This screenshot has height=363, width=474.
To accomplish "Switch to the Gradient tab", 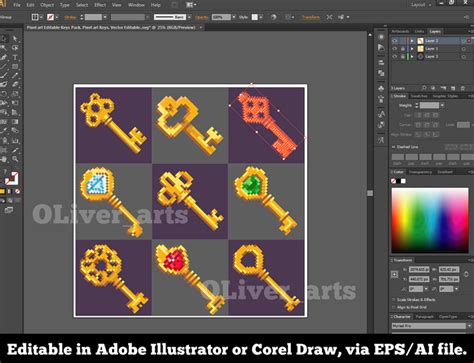I will point(445,172).
